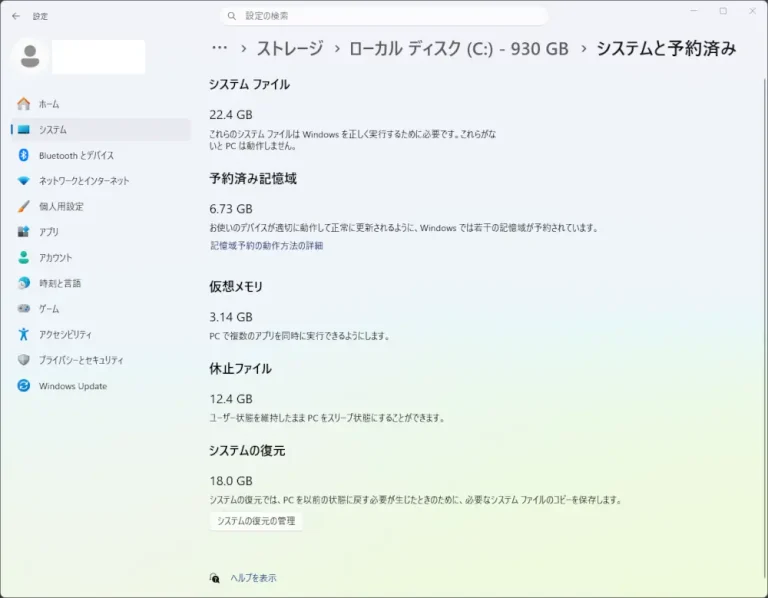
Task: Click the vertical scrollbar on right
Action: [765, 328]
